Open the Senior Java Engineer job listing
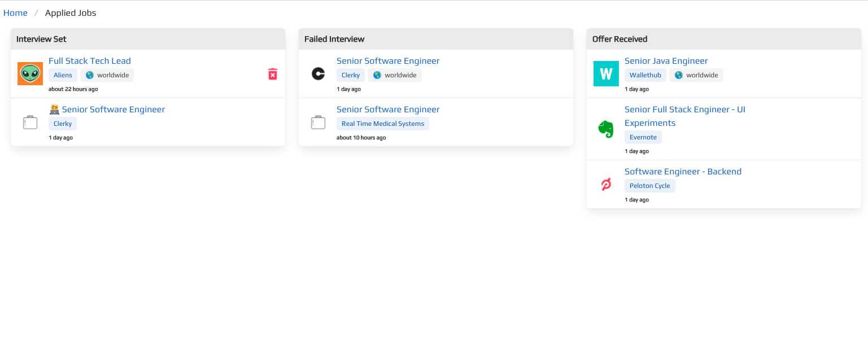The height and width of the screenshot is (346, 868). [666, 61]
